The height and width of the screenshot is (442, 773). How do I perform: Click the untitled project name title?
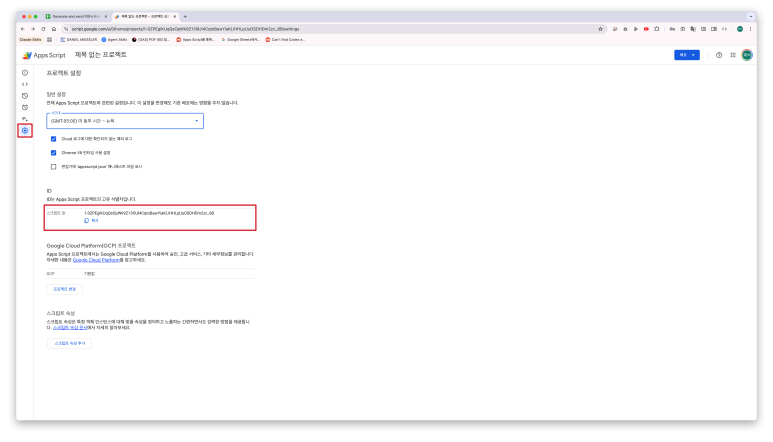(101, 54)
